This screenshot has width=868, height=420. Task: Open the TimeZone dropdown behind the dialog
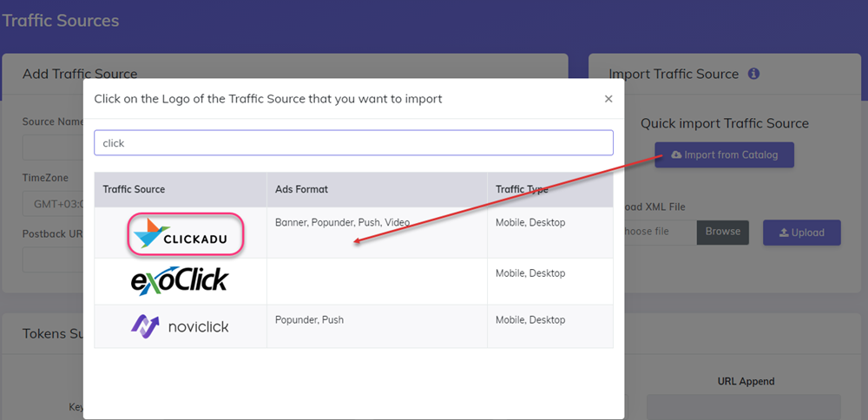pyautogui.click(x=53, y=204)
